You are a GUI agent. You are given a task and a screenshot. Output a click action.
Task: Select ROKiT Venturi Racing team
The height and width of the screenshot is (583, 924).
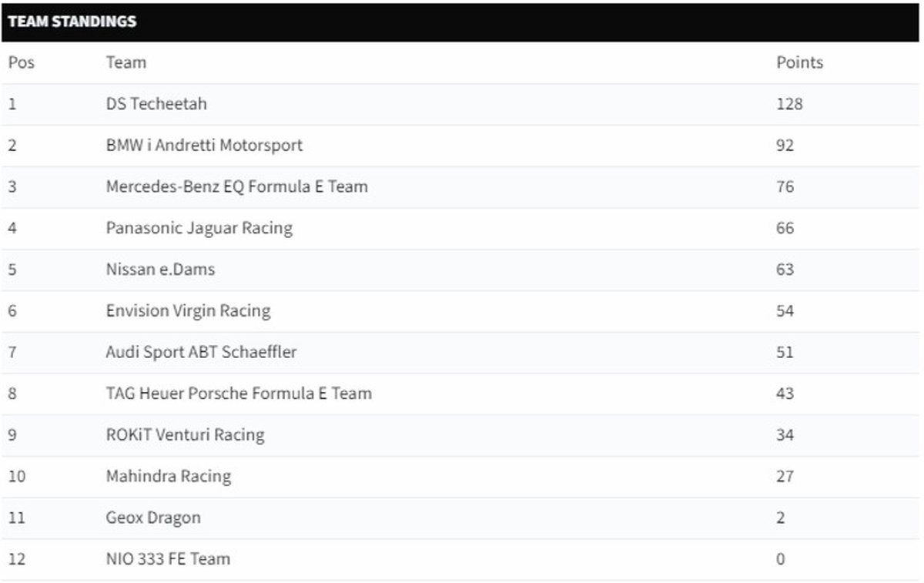185,436
